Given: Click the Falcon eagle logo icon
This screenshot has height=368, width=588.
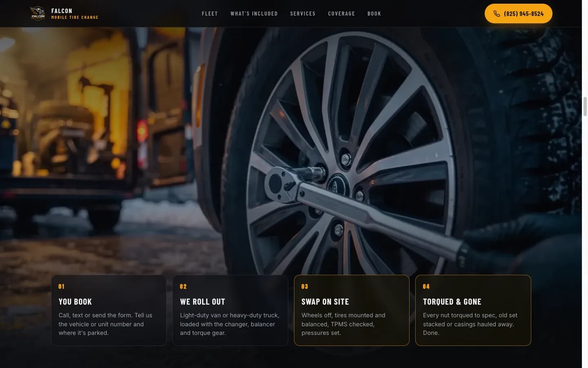Looking at the screenshot, I should pos(38,13).
